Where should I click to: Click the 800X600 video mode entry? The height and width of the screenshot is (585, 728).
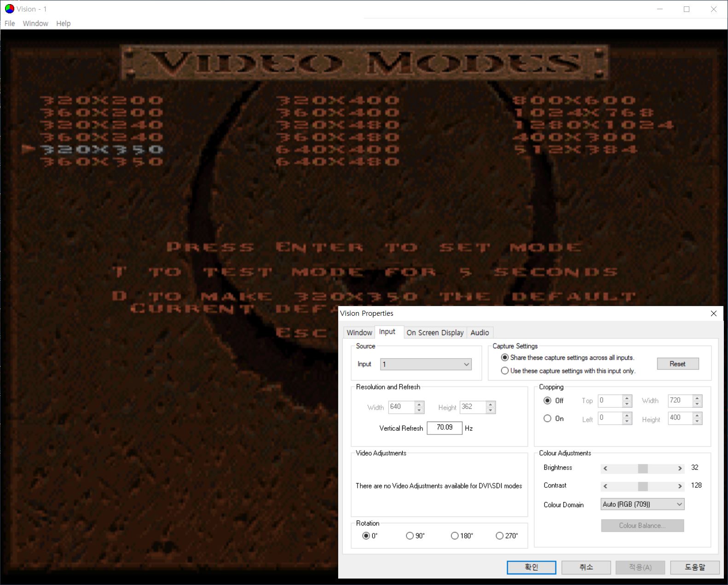pyautogui.click(x=574, y=100)
